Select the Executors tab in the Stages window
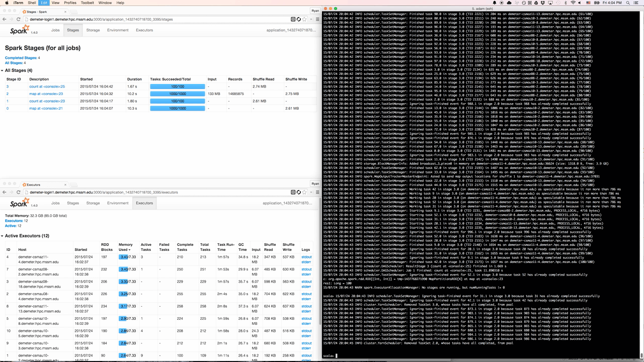This screenshot has height=362, width=644. (144, 30)
